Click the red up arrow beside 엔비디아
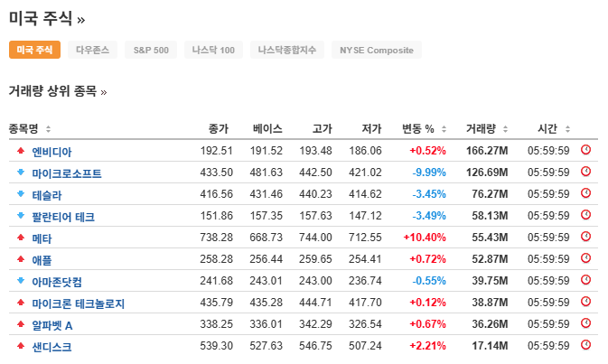The image size is (608, 364). (21, 151)
